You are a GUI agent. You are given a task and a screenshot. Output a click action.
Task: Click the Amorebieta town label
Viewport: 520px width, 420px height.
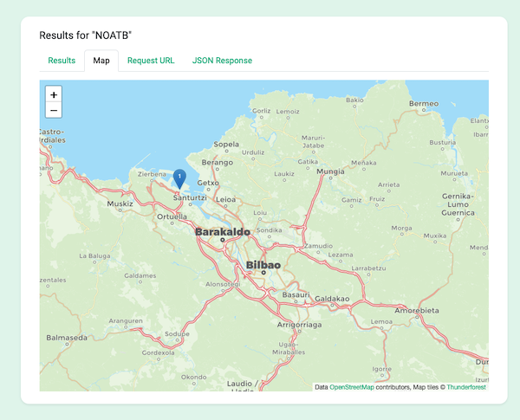(x=417, y=311)
